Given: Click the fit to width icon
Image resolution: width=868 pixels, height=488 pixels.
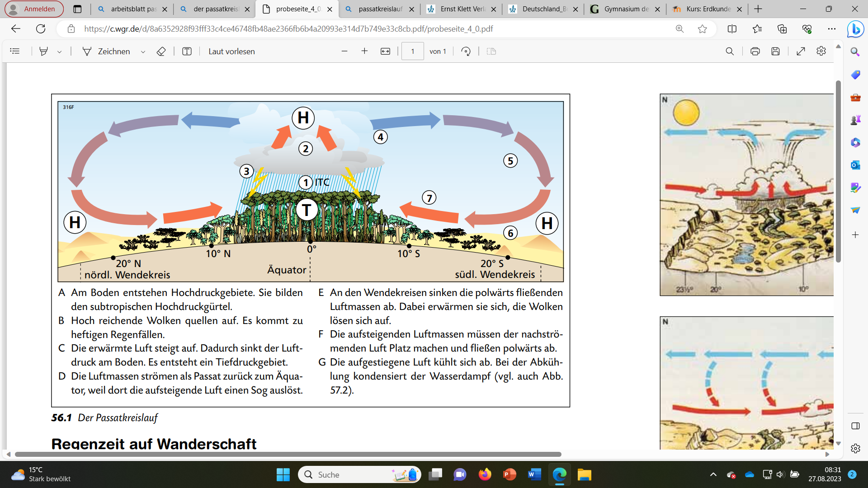Looking at the screenshot, I should [385, 52].
